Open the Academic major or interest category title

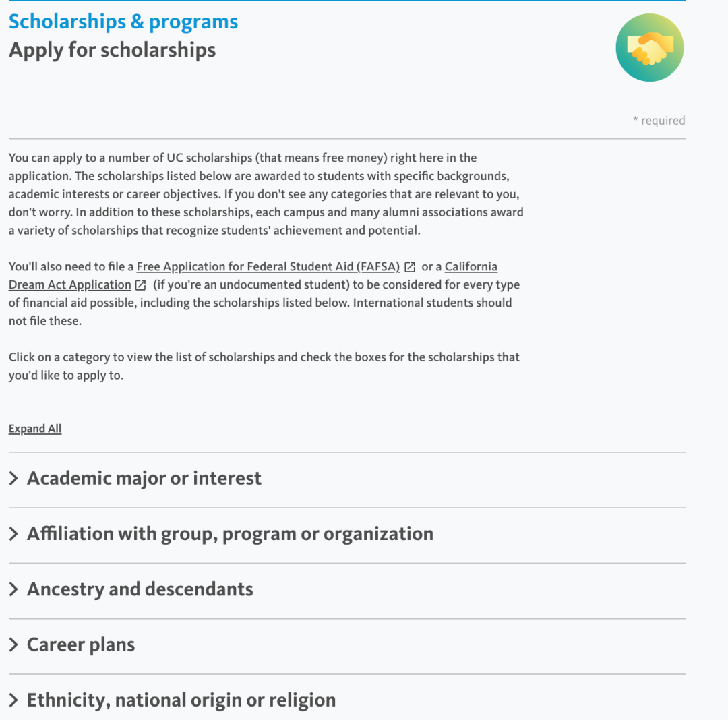tap(144, 479)
